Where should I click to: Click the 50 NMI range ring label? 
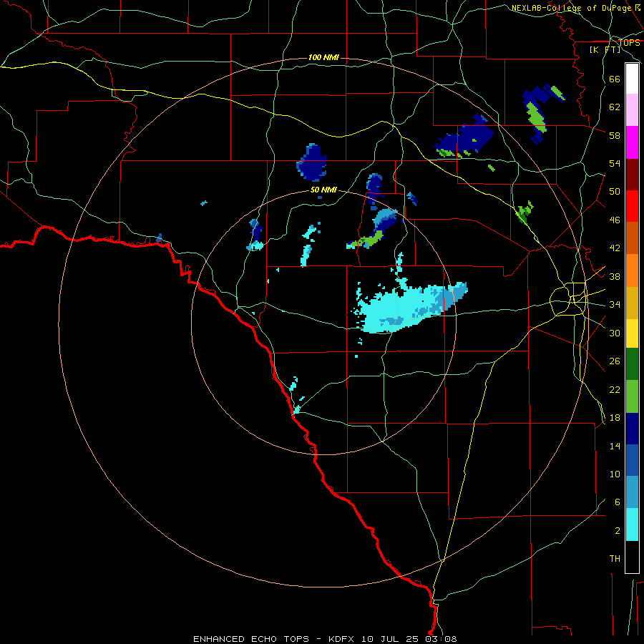click(x=323, y=190)
